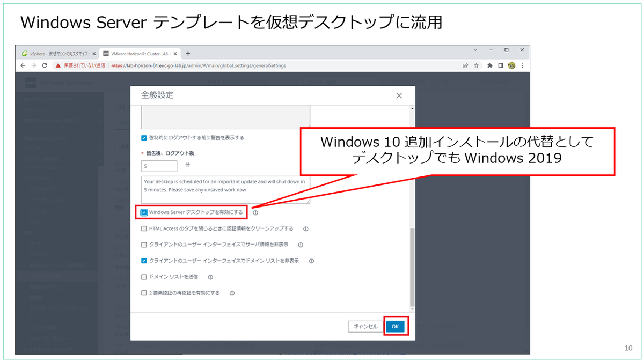Close the vSphere tab
Viewport: 644px width, 362px height.
tap(94, 54)
